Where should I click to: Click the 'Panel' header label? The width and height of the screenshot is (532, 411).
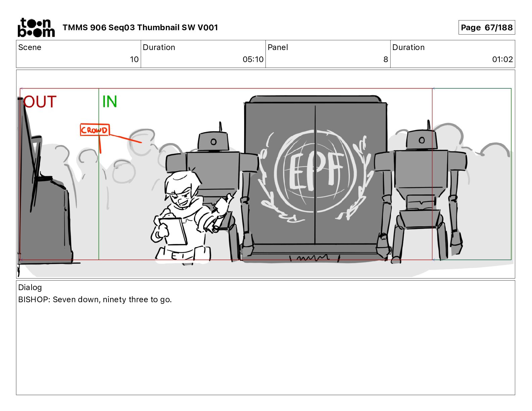point(278,47)
